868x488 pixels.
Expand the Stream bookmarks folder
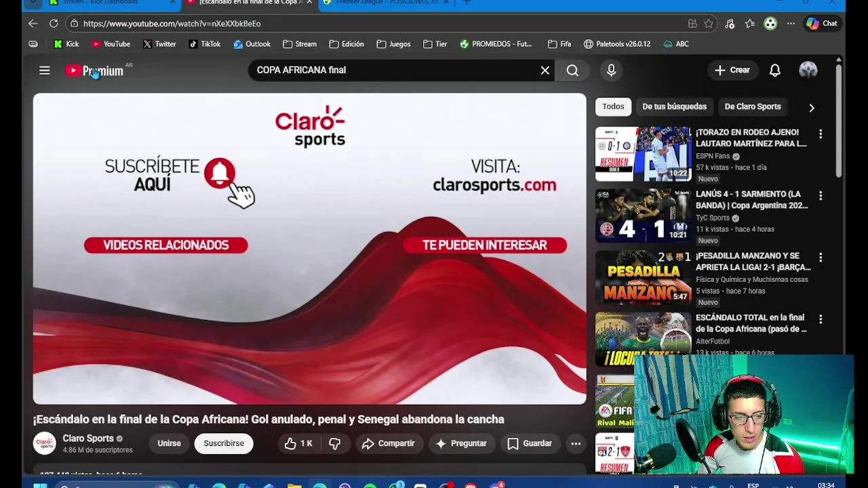coord(300,44)
